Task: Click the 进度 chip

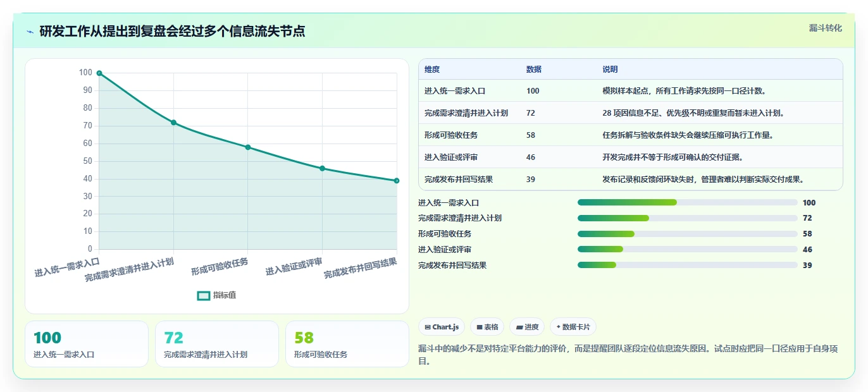Action: (527, 327)
